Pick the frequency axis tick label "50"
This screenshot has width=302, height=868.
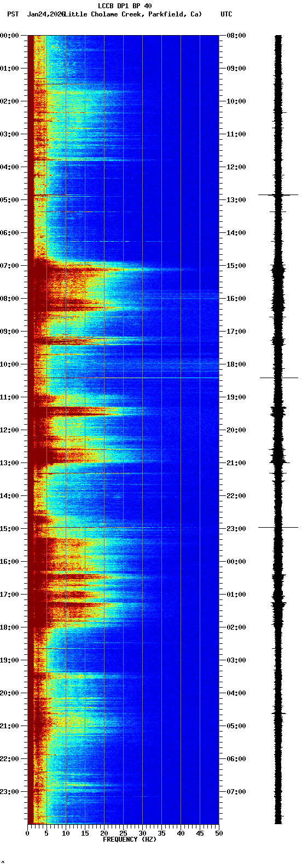[x=219, y=833]
